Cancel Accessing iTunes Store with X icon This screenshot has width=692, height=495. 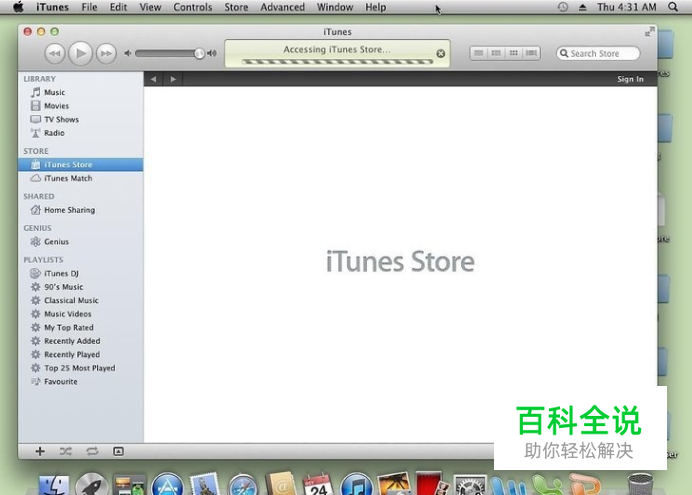tap(440, 53)
